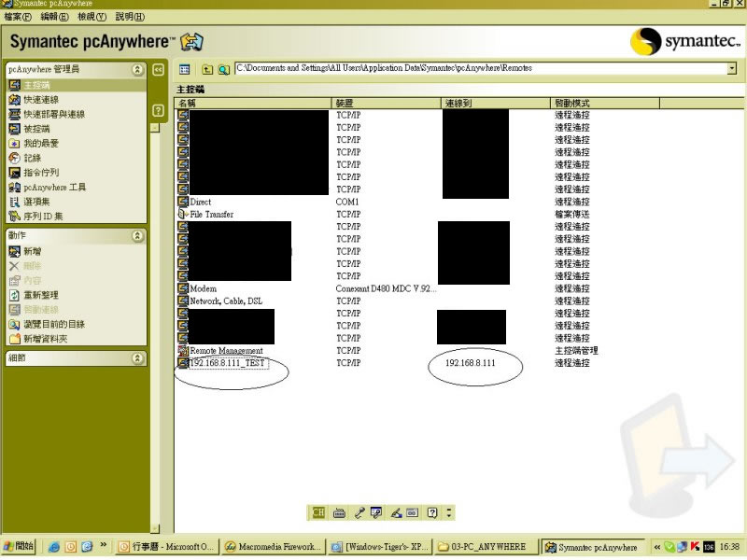Open the folder path dropdown arrow
Viewport: 747px width, 560px height.
coord(732,68)
